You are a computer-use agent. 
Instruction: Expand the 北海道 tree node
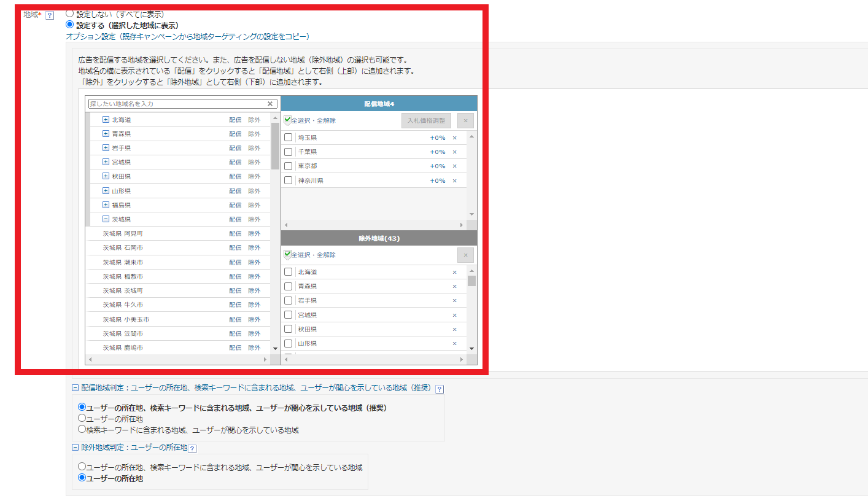106,119
